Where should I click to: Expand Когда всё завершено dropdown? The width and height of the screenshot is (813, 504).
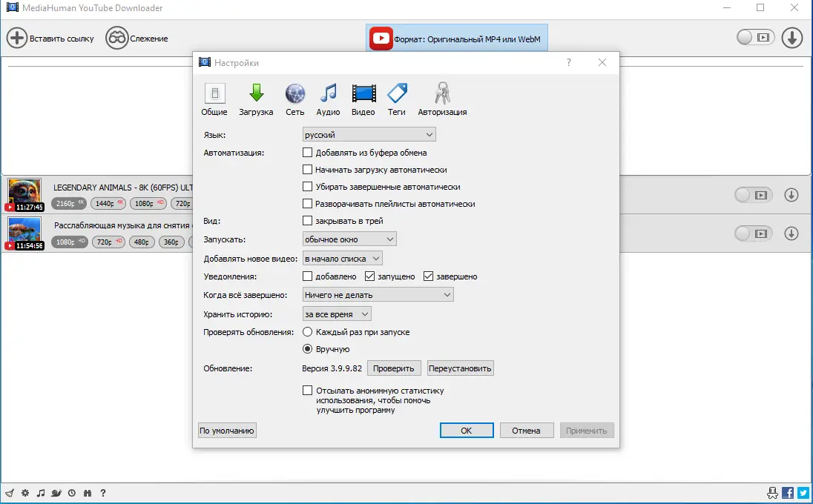(378, 295)
